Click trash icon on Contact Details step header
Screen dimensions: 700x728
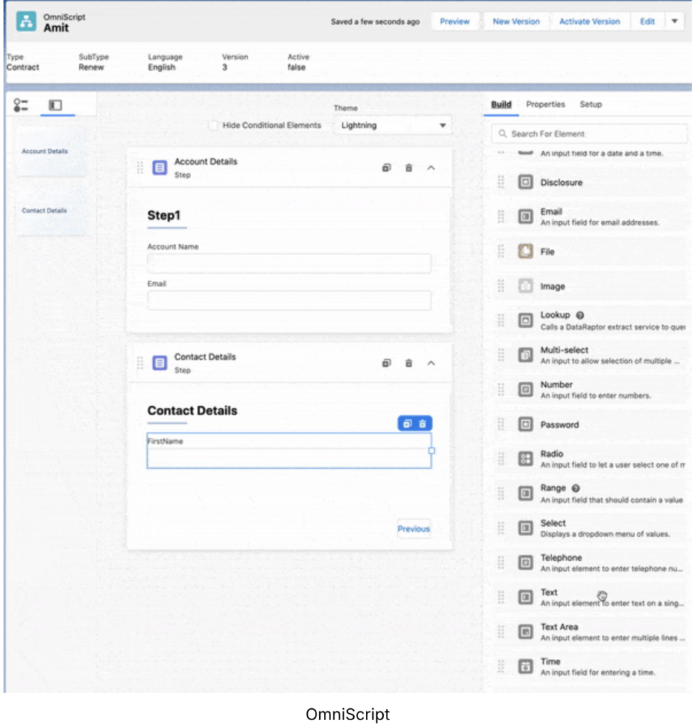point(409,363)
